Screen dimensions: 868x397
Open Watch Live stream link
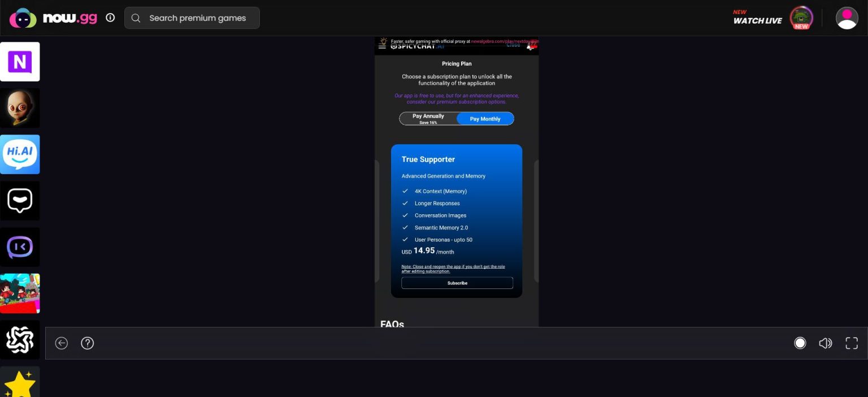click(x=757, y=18)
